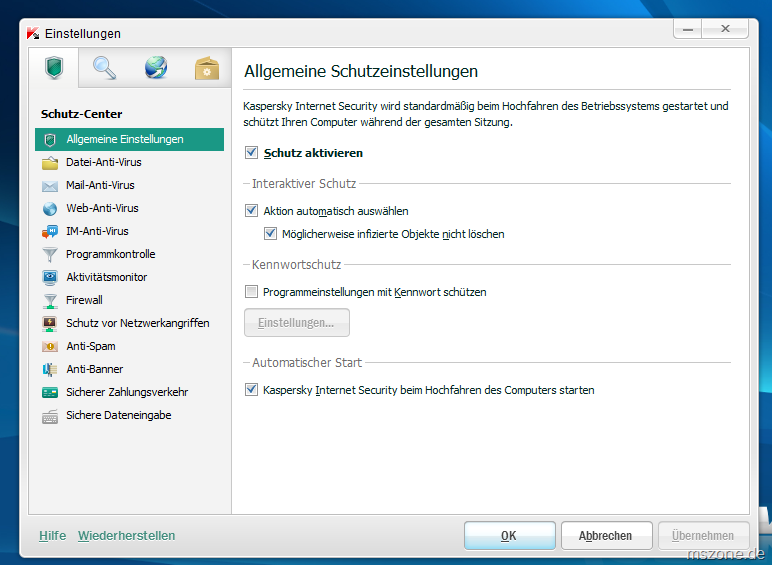Click the OK button
This screenshot has width=772, height=565.
coord(508,536)
